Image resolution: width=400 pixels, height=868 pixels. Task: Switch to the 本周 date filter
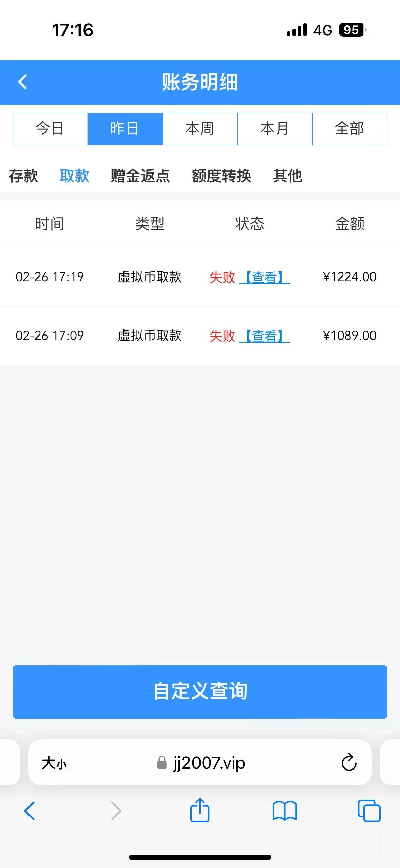tap(200, 129)
